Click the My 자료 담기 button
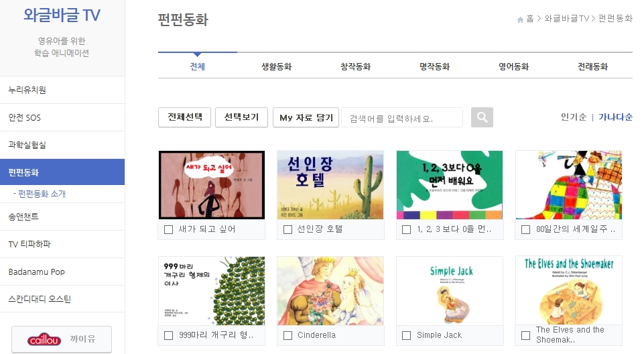Image resolution: width=644 pixels, height=354 pixels. pyautogui.click(x=306, y=117)
